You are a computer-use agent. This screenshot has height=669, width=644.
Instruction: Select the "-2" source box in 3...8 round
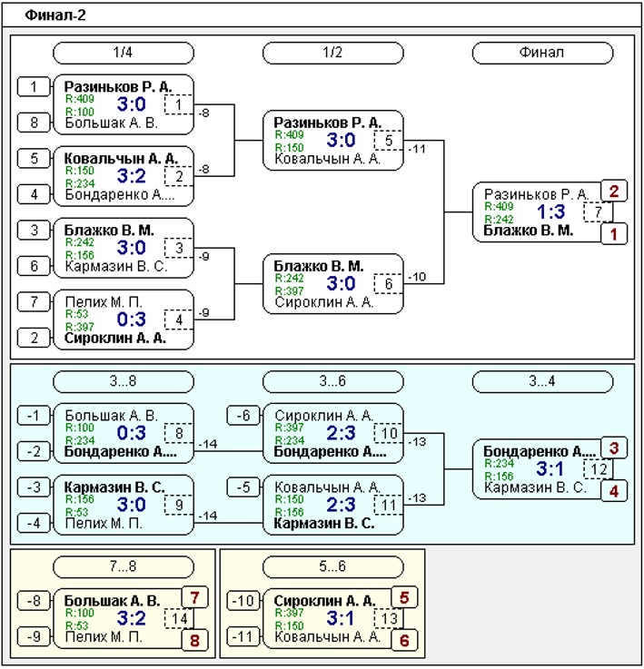click(34, 451)
